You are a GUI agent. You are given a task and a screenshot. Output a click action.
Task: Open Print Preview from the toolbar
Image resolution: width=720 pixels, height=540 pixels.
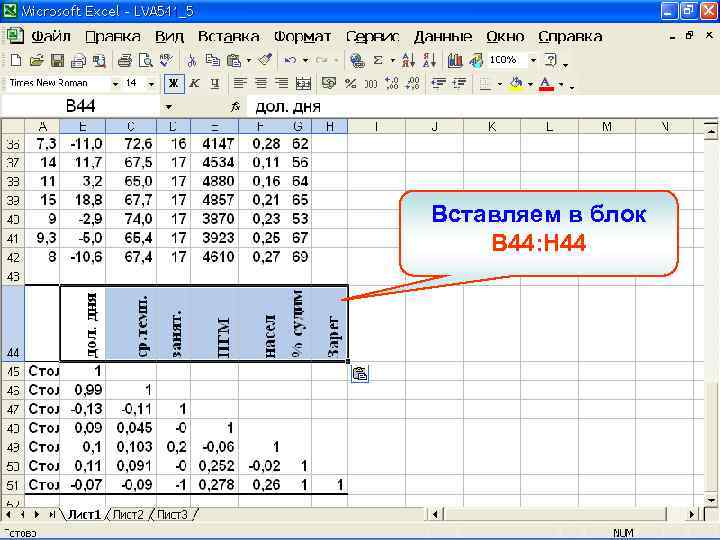[x=145, y=60]
